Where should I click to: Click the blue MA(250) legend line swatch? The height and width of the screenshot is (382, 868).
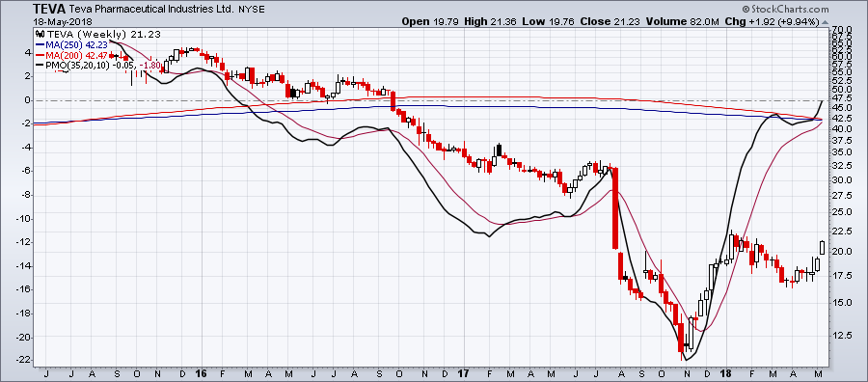41,45
